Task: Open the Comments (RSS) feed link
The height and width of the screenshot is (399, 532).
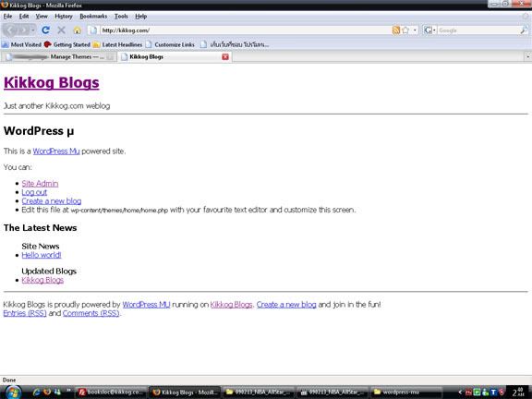Action: (91, 313)
